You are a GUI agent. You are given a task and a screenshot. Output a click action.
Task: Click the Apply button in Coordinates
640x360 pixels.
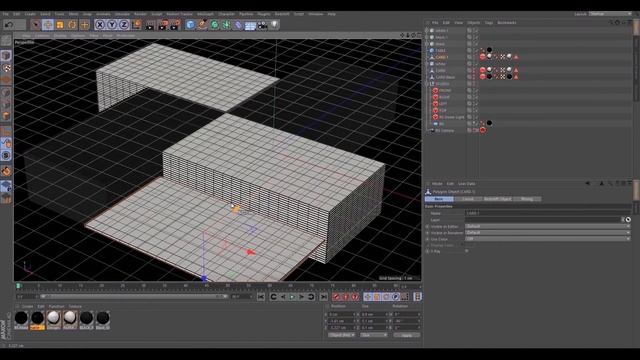tap(407, 335)
